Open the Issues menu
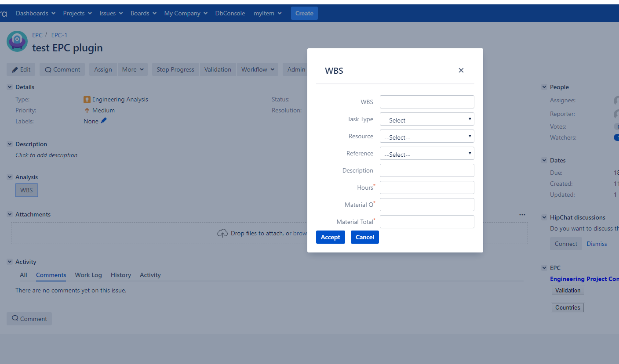Viewport: 619px width, 364px height. pos(111,13)
